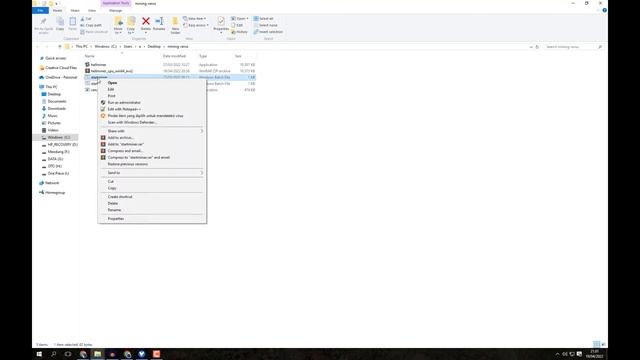The image size is (640, 360).
Task: Choose Copy in the context menu
Action: (x=152, y=188)
